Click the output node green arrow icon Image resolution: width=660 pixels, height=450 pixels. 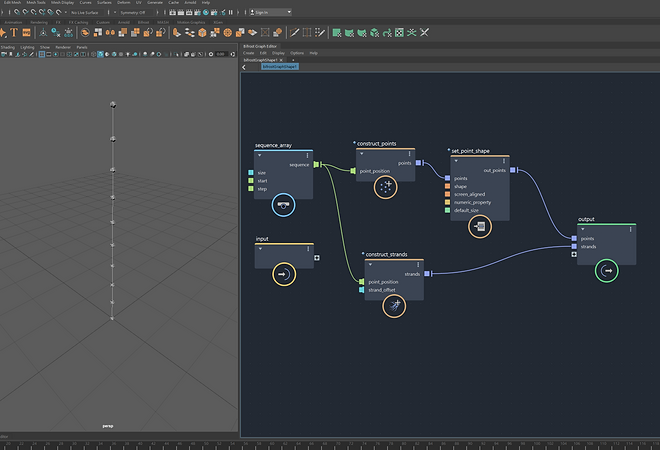tap(607, 271)
